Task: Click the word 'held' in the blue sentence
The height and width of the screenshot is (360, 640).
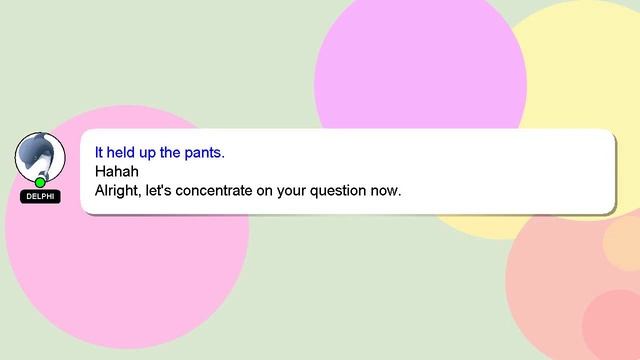Action: (121, 153)
